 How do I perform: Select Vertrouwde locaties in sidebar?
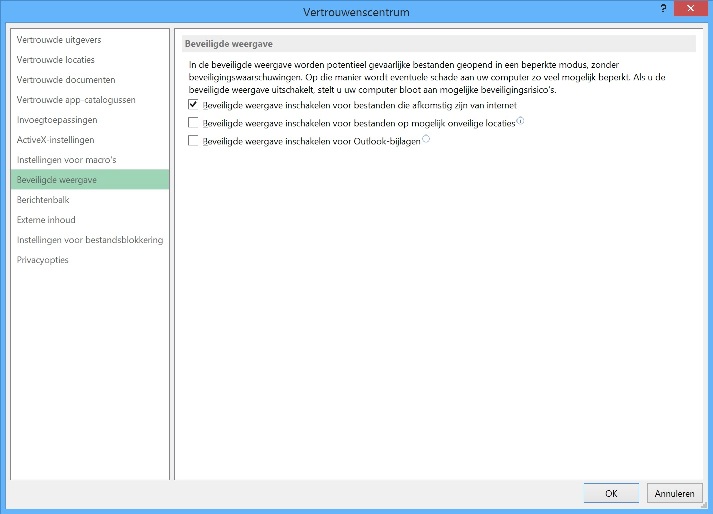[55, 60]
